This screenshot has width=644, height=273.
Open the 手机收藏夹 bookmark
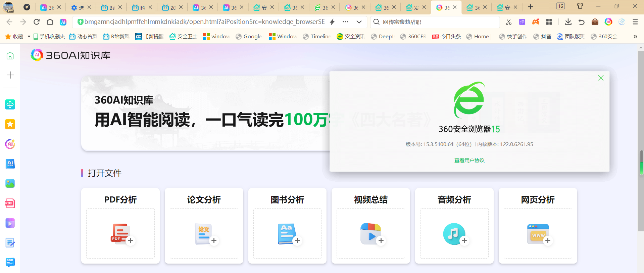pos(49,36)
